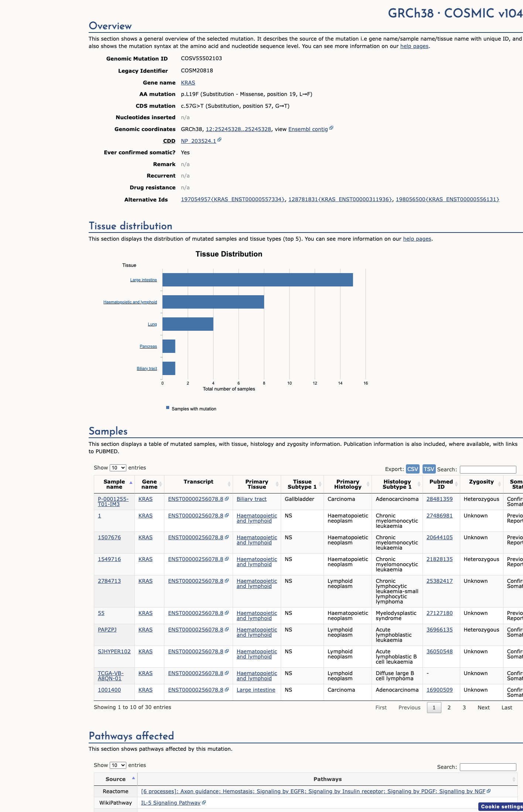This screenshot has height=812, width=523.
Task: Click the sort arrows in Zygosity header
Action: pyautogui.click(x=499, y=484)
